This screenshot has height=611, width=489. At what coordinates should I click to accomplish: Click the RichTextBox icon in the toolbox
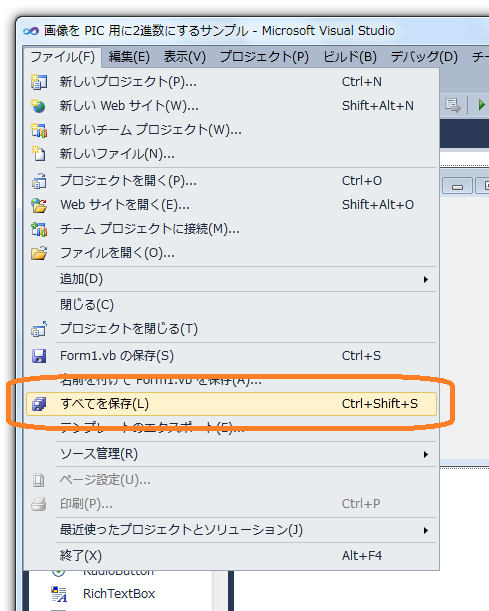[x=59, y=594]
